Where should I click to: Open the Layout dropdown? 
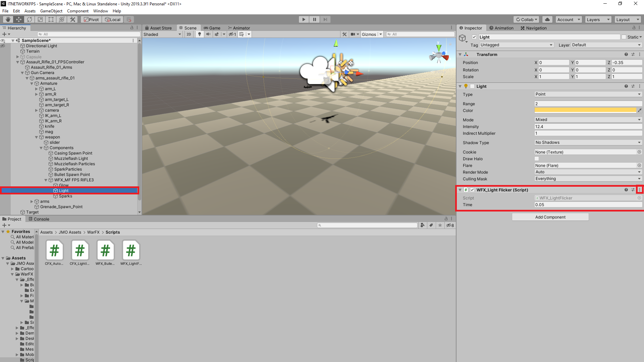pyautogui.click(x=627, y=19)
